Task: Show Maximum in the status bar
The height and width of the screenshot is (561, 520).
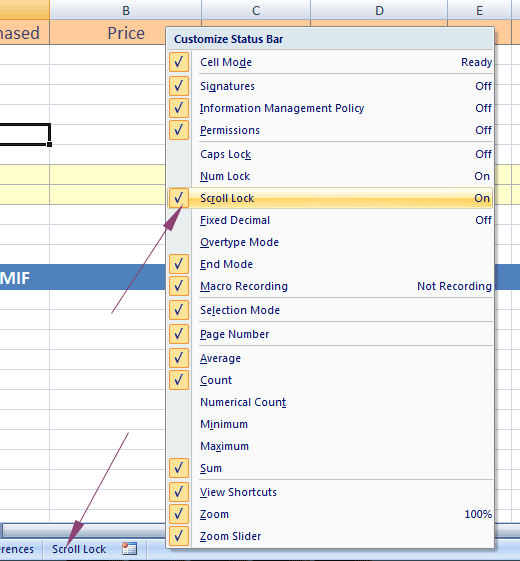Action: point(330,446)
